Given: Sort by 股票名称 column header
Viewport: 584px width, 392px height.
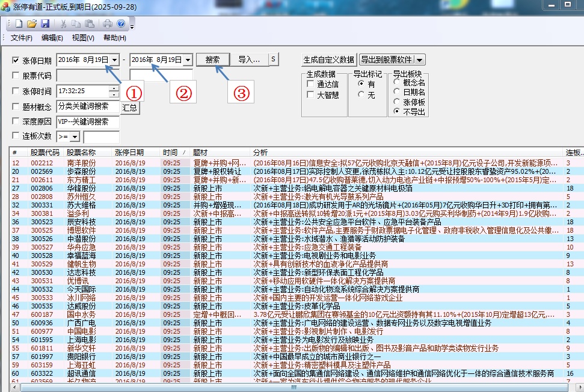Looking at the screenshot, I should [x=81, y=152].
